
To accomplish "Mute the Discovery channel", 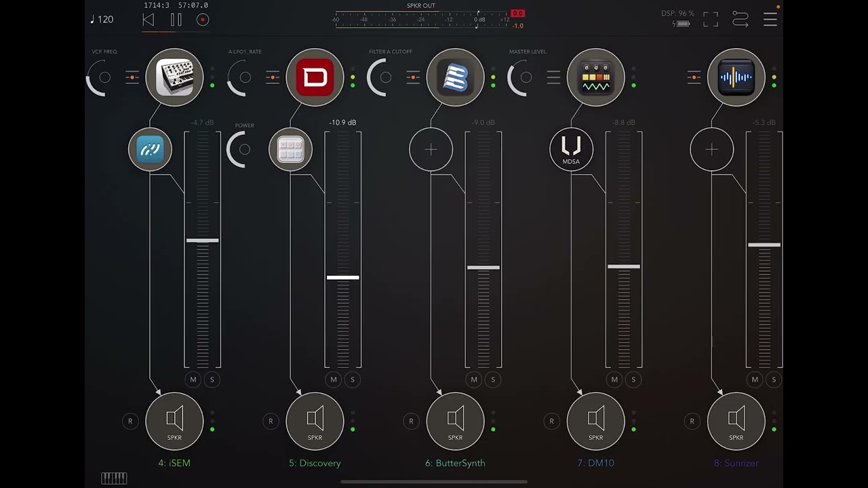I will (334, 380).
